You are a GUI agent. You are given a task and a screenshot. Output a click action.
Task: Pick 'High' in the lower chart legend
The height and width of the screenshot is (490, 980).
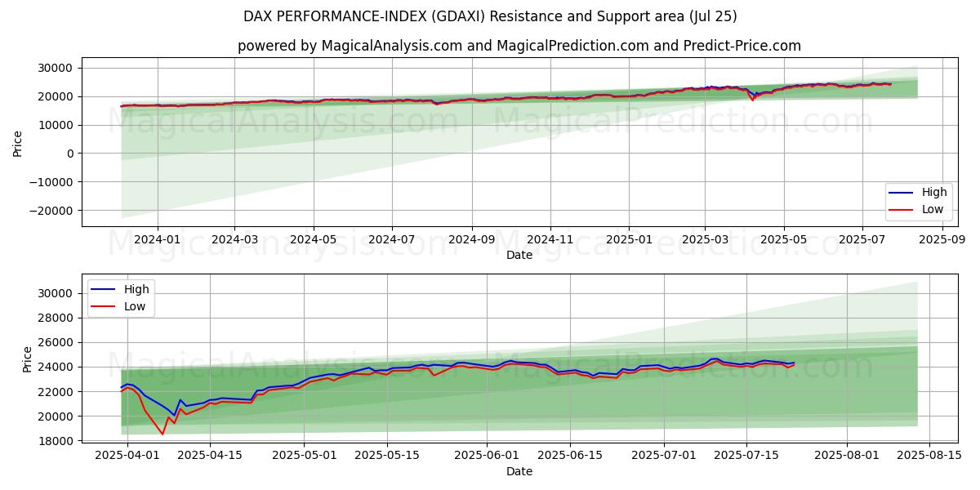pos(136,289)
